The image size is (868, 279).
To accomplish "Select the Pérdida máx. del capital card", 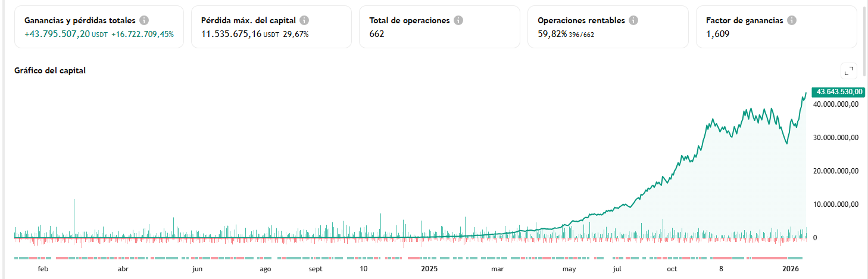I will tap(271, 27).
